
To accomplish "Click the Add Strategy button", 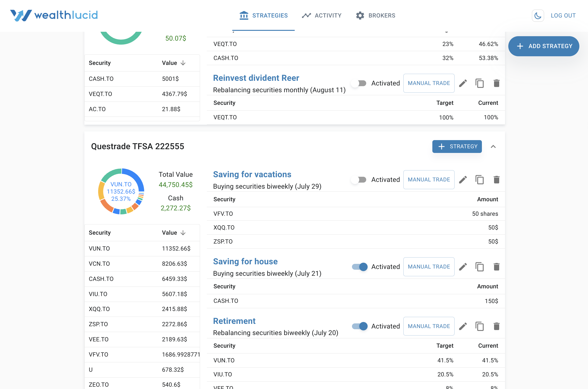I will coord(544,46).
